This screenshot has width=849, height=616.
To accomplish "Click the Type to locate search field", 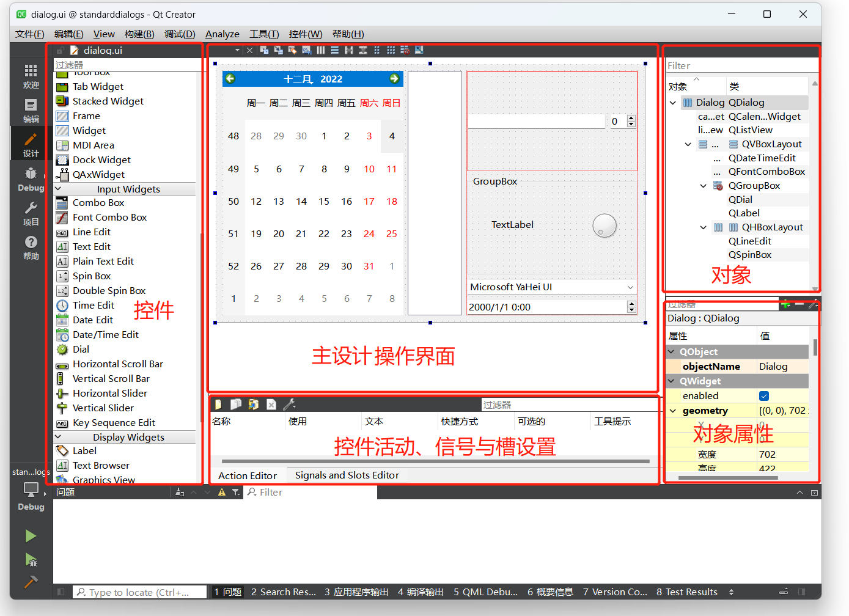I will point(141,592).
